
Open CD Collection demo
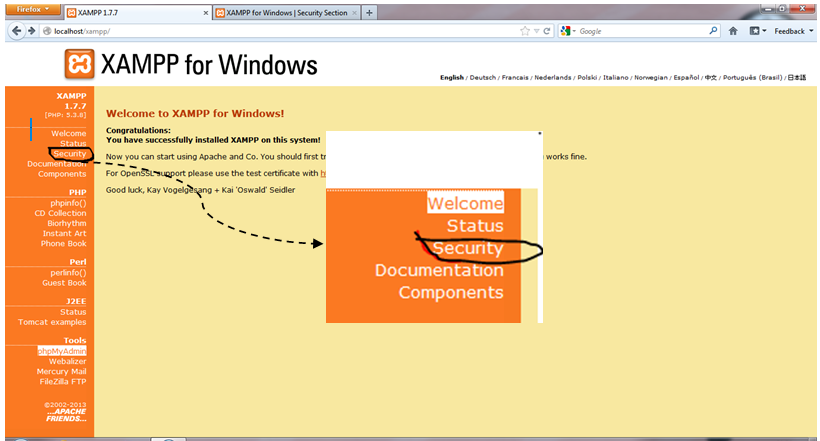[x=61, y=213]
